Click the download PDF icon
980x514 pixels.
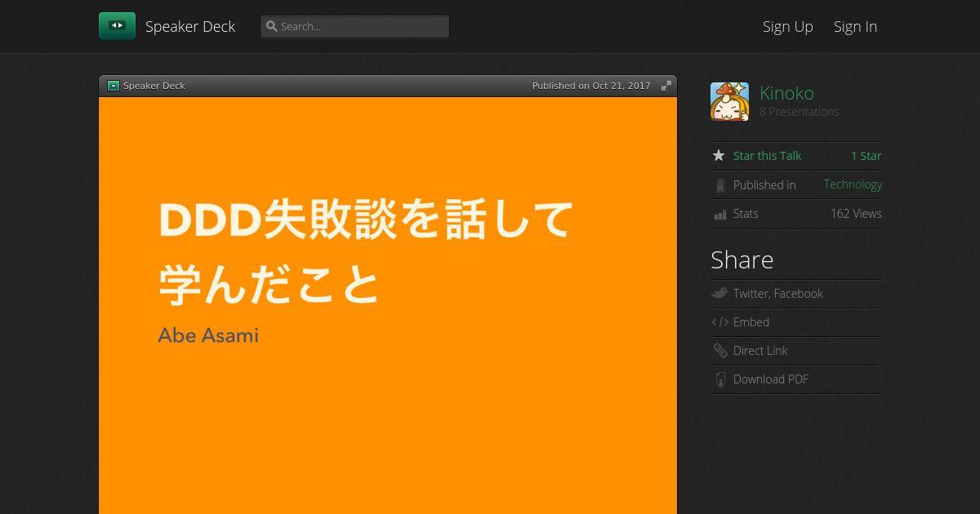click(719, 379)
